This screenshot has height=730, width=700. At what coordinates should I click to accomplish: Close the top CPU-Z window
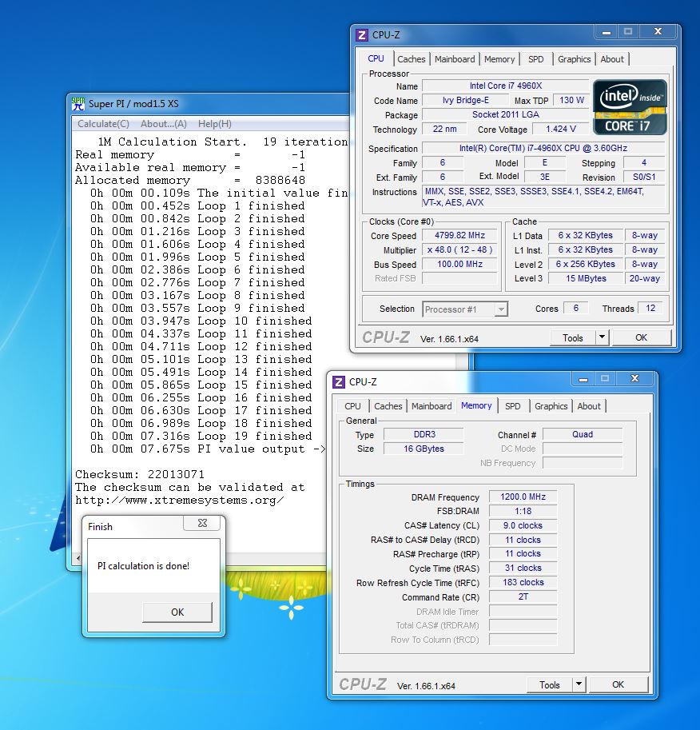[x=658, y=32]
